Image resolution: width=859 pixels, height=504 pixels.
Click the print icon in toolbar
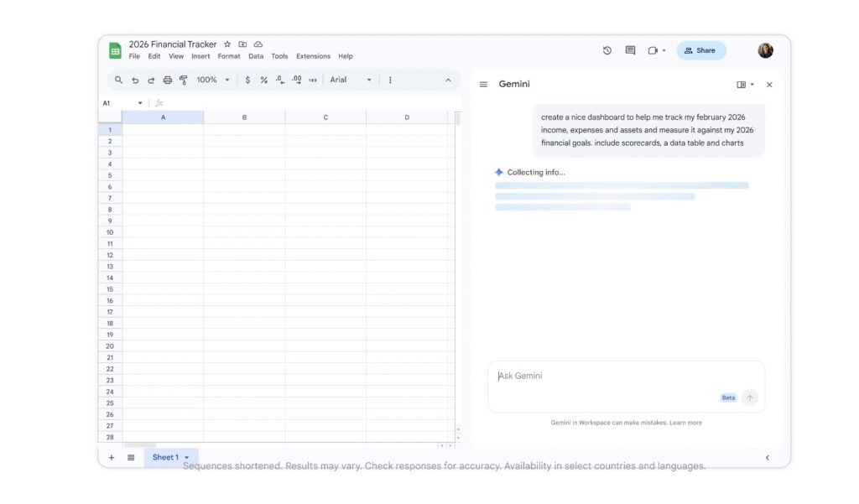point(167,81)
